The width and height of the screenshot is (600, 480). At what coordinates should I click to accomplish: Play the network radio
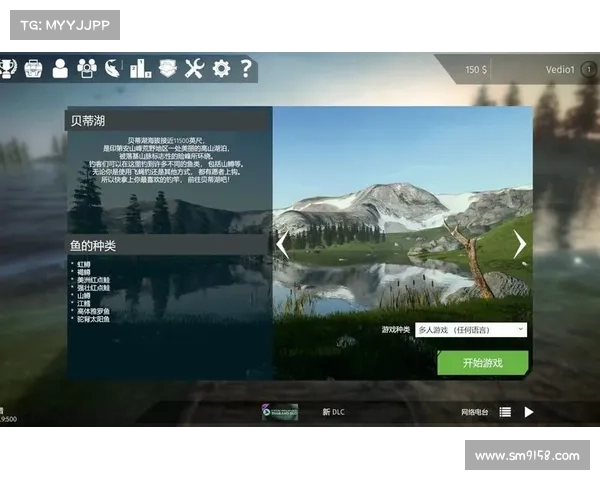pyautogui.click(x=529, y=412)
